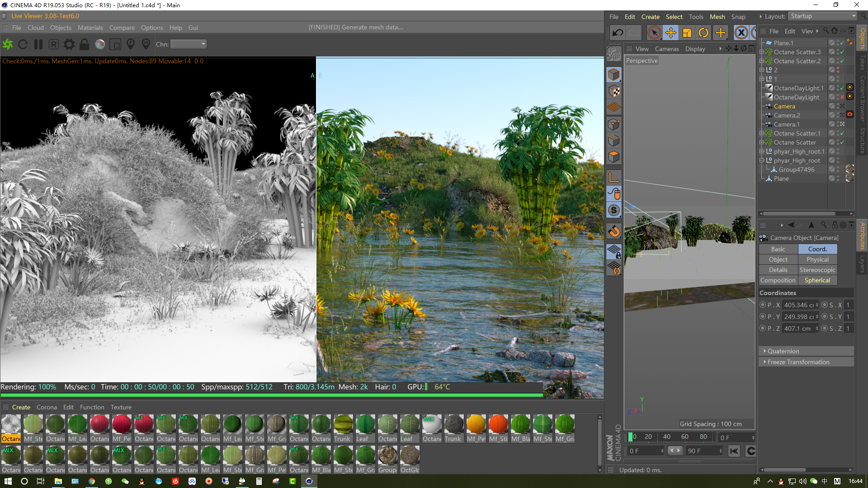The width and height of the screenshot is (868, 488).
Task: Open Octane settings via gear icon
Action: [x=69, y=44]
